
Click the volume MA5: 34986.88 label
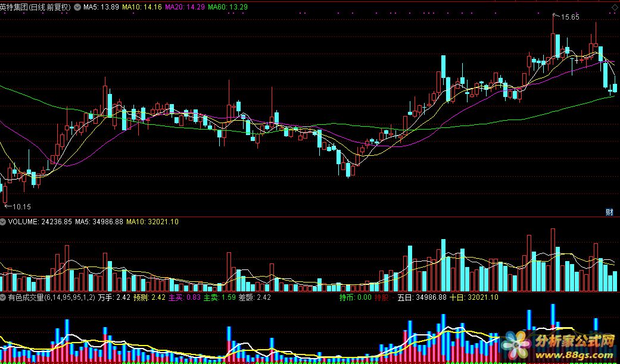point(99,222)
